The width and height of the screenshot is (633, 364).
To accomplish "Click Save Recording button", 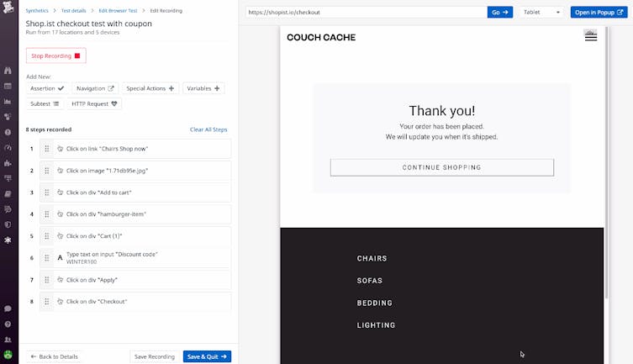I will point(155,356).
